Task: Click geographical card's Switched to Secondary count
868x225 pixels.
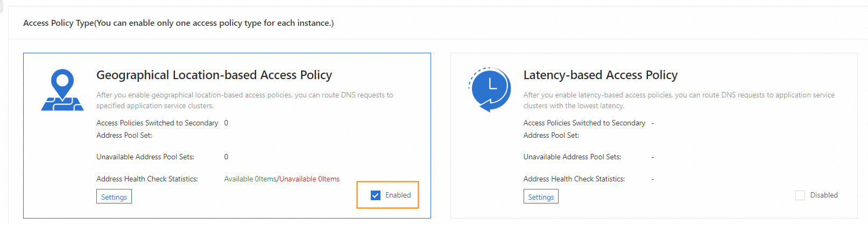Action: [226, 123]
